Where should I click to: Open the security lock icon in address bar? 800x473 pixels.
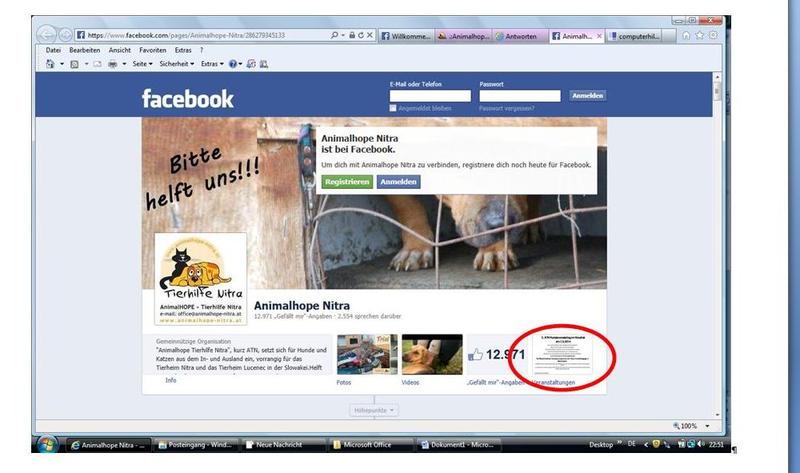[352, 35]
